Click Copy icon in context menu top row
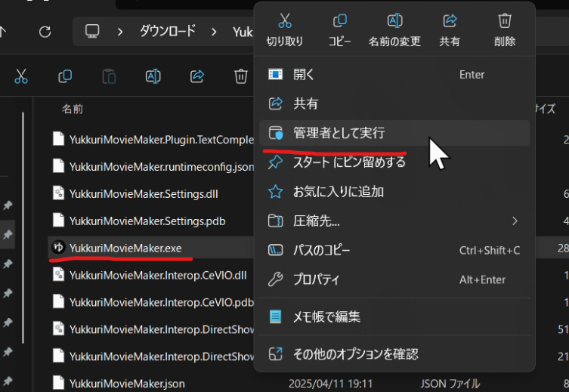Viewport: 569px width, 392px height. click(x=339, y=20)
